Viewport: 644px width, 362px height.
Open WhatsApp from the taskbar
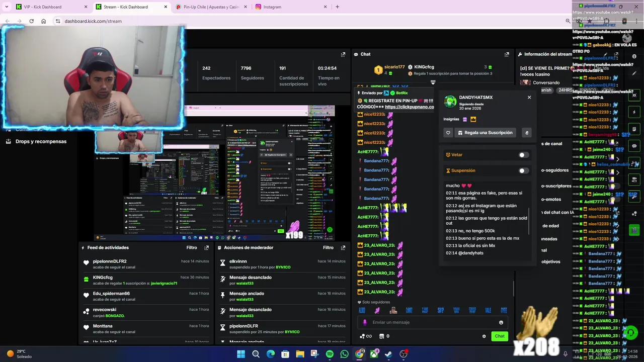[344, 354]
